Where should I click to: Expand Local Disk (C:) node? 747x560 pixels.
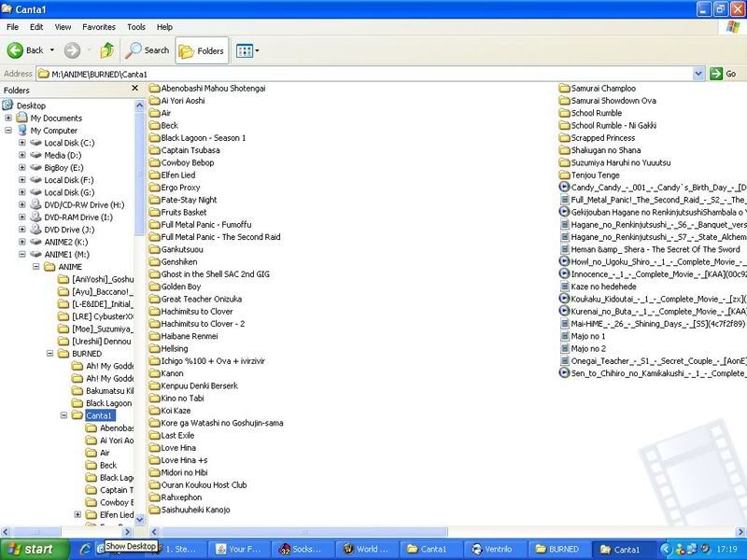tap(21, 143)
